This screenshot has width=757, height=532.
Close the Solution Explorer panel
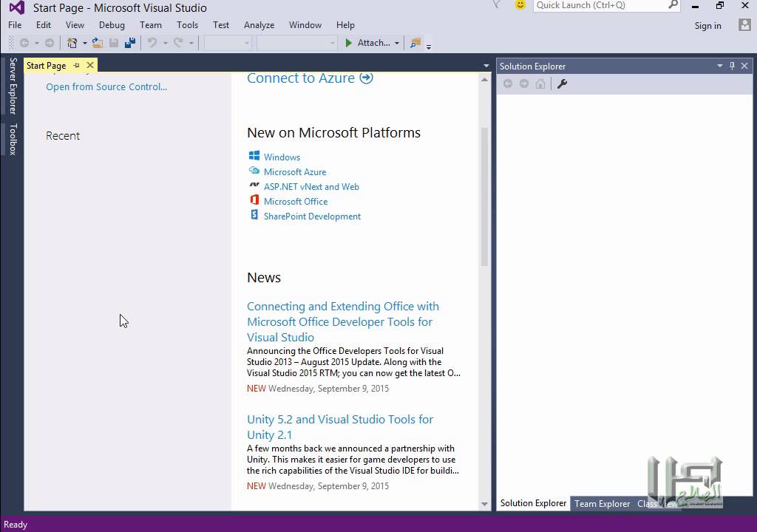pyautogui.click(x=744, y=66)
